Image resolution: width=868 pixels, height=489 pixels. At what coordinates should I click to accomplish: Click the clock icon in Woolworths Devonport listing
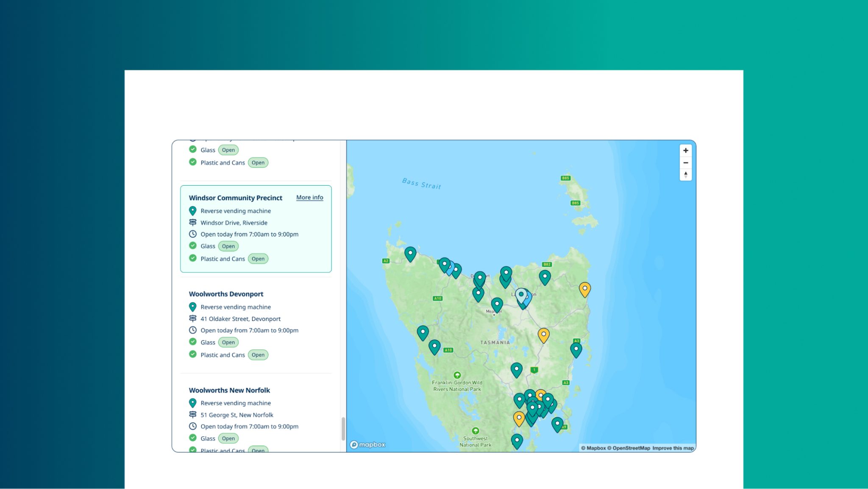(x=192, y=330)
